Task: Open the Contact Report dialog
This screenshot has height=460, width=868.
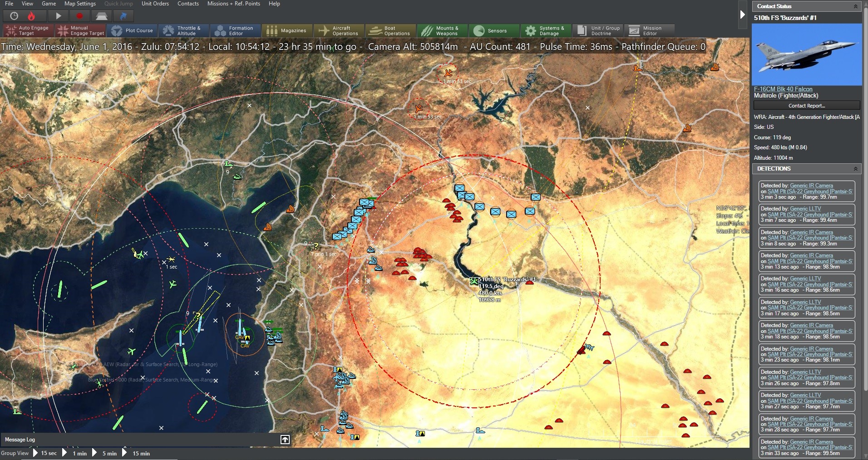Action: click(807, 105)
